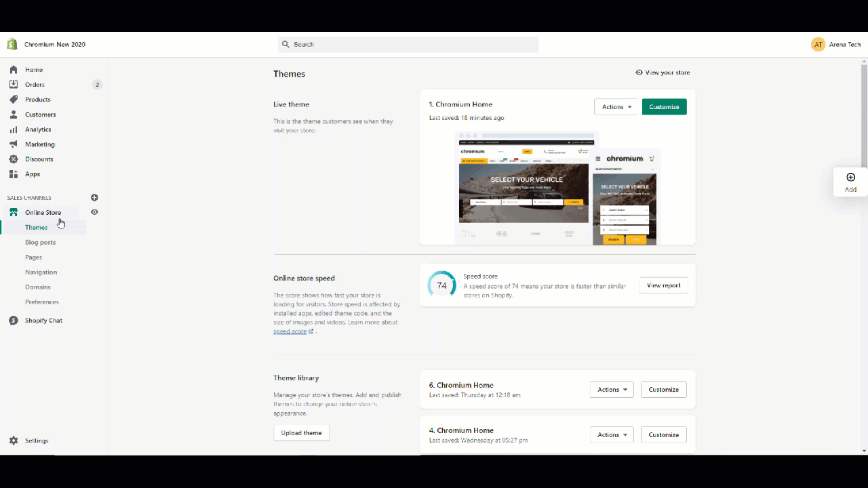Click the scrollbar down arrow
The image size is (868, 488).
pos(864,451)
